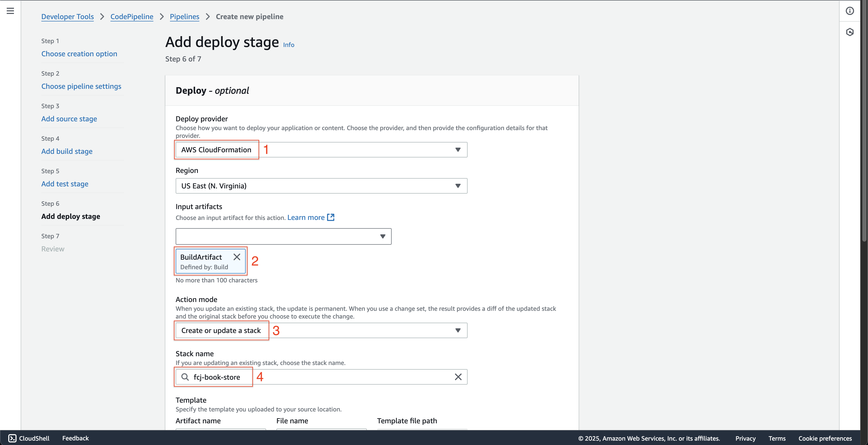Navigate to Add test stage step

65,184
